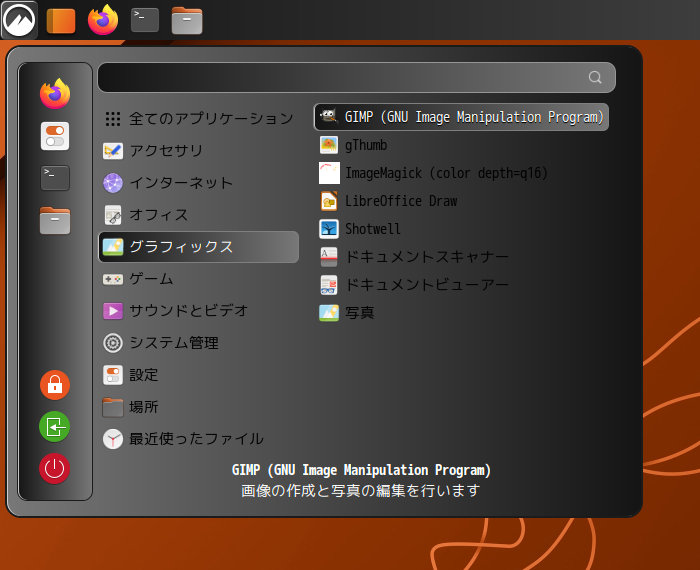Launch 写真 application
Viewport: 700px width, 570px height.
click(461, 312)
